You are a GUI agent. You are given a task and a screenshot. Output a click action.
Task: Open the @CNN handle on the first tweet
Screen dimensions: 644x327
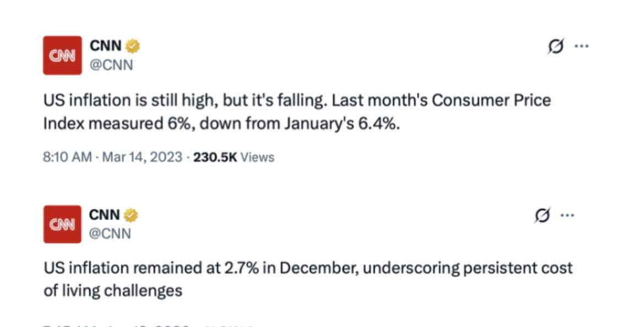click(111, 65)
